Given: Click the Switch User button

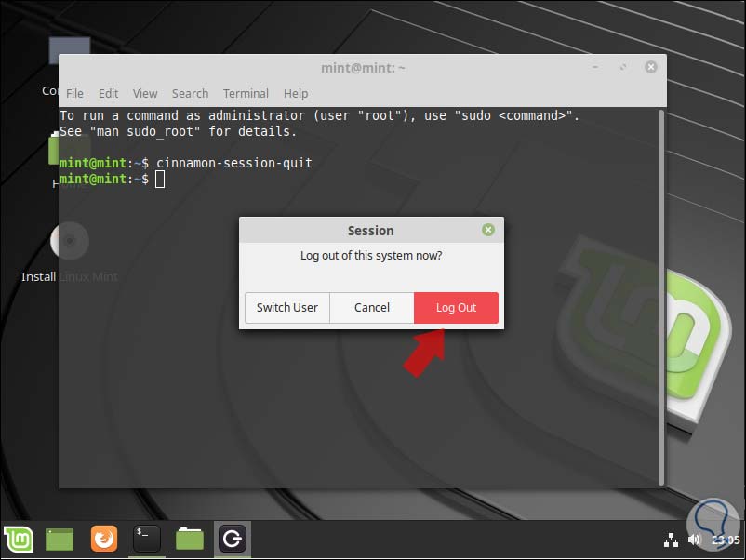Looking at the screenshot, I should (287, 308).
